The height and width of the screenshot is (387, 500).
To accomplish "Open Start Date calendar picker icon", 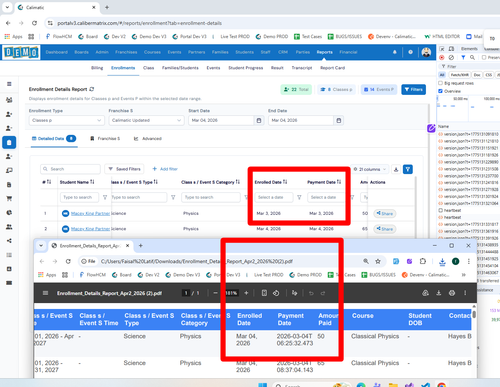I will tap(259, 120).
